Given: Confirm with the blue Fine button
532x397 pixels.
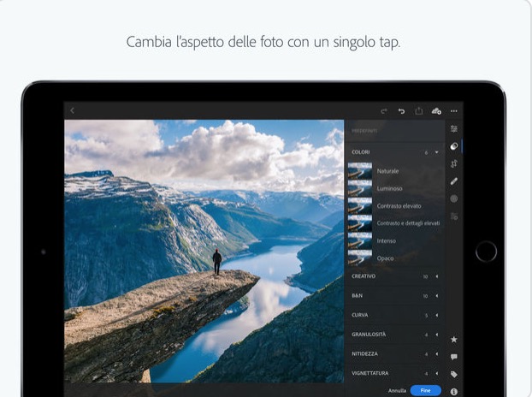Looking at the screenshot, I should (425, 390).
